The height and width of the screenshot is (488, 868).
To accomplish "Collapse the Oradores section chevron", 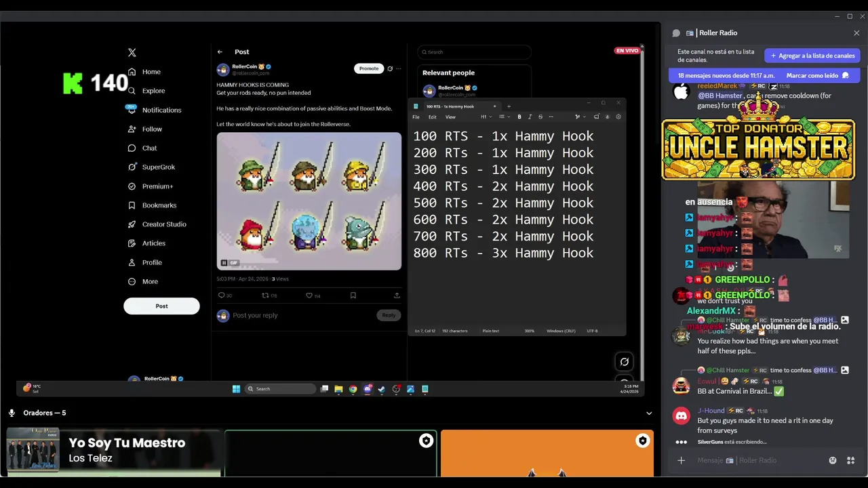I will pyautogui.click(x=649, y=413).
